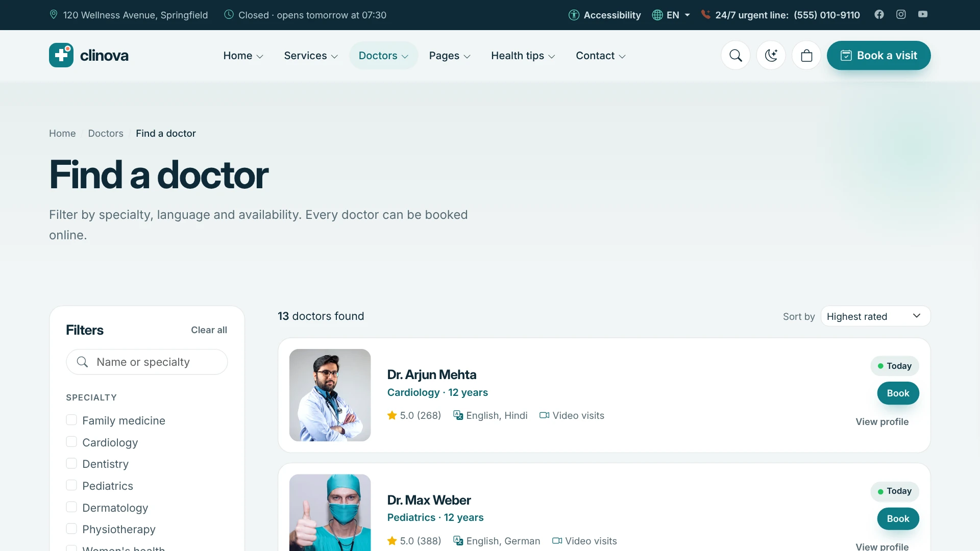Viewport: 980px width, 551px height.
Task: Click the clock opening hours icon
Action: tap(229, 14)
